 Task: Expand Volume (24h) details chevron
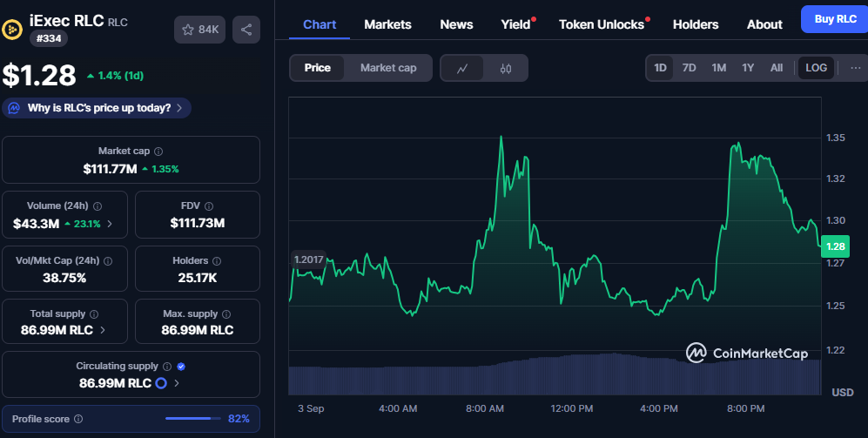[x=110, y=224]
